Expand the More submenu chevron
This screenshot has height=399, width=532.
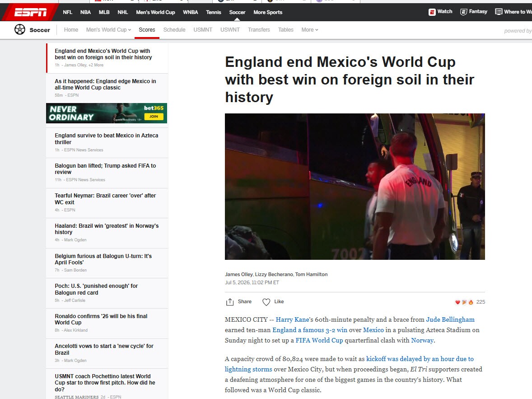point(317,30)
